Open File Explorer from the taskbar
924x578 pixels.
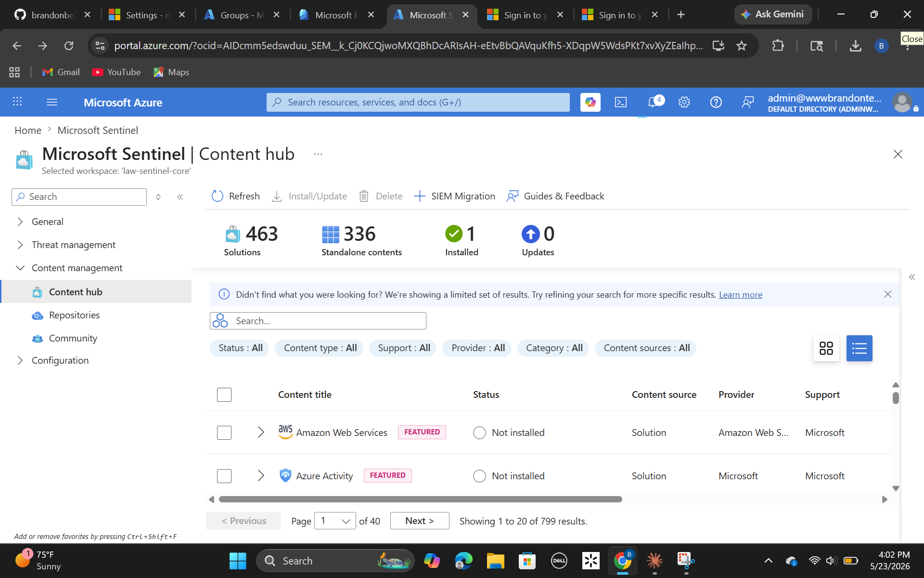coord(495,561)
